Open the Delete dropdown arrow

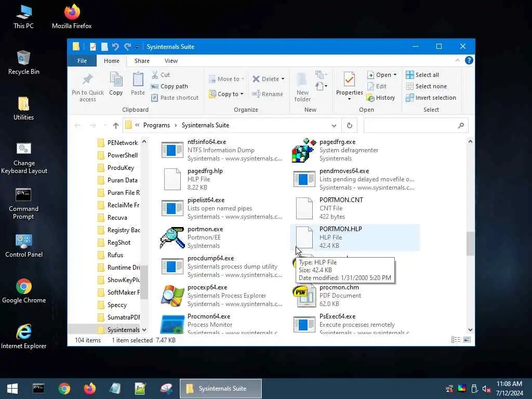click(283, 79)
